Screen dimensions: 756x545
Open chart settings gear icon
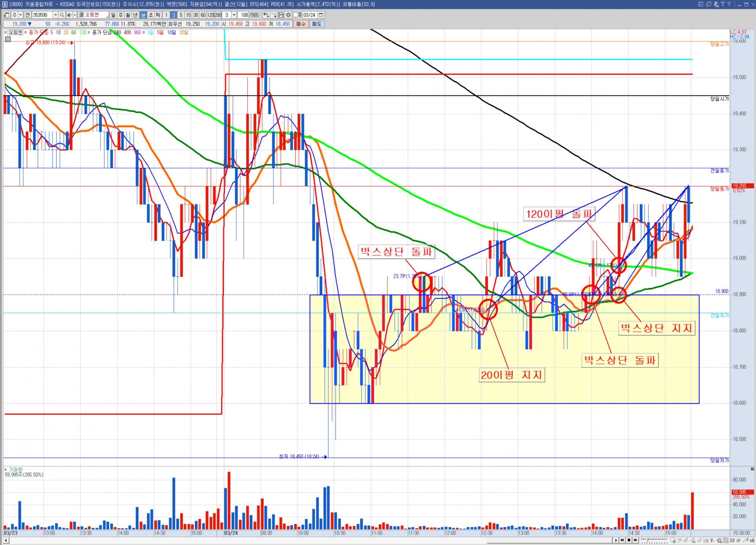(288, 15)
